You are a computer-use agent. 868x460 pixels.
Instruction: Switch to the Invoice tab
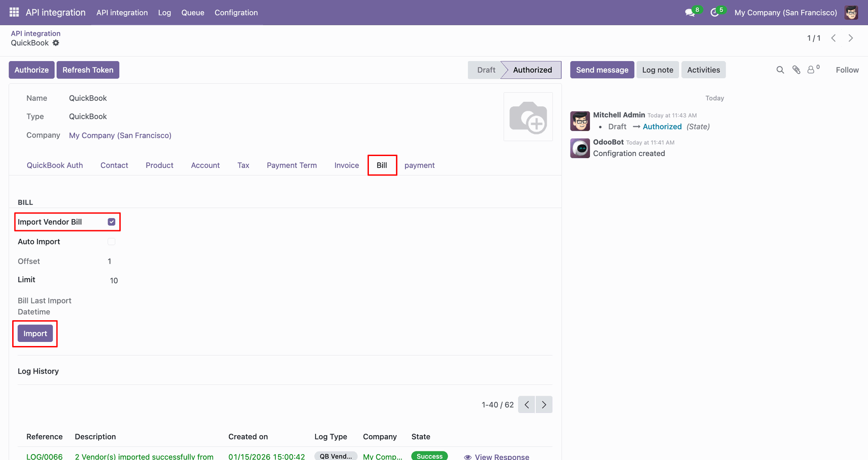click(347, 165)
